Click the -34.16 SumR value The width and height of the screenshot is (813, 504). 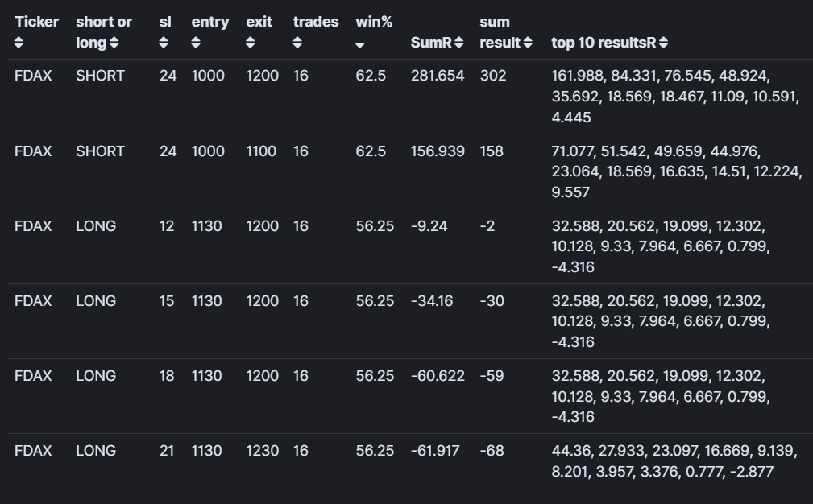[432, 301]
